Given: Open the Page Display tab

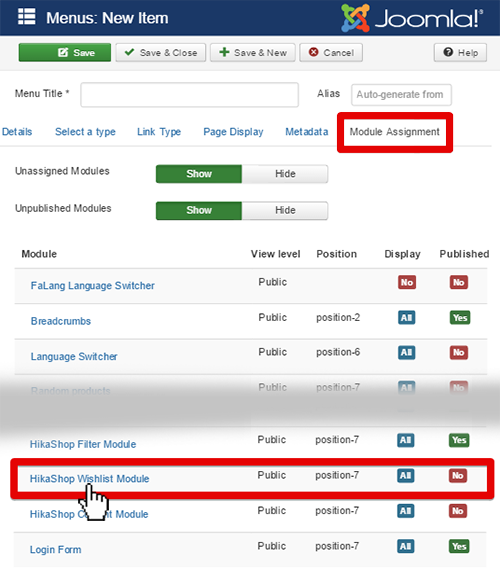Looking at the screenshot, I should (233, 132).
